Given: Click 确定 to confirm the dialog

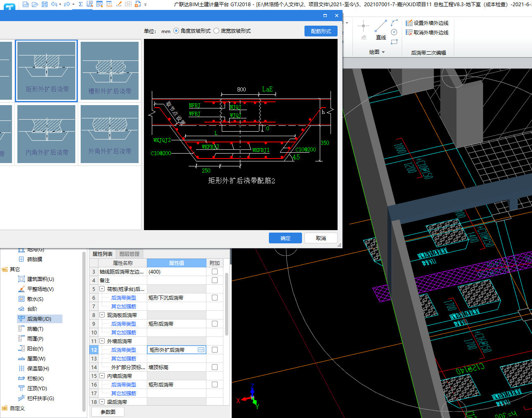Looking at the screenshot, I should coord(285,238).
